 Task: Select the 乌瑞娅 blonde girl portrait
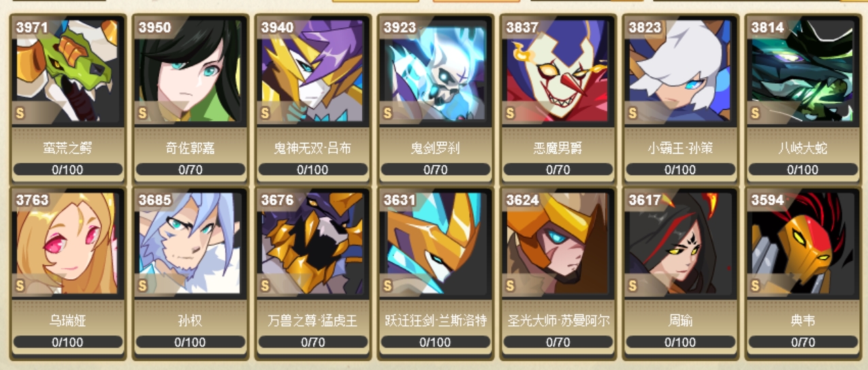coord(67,243)
